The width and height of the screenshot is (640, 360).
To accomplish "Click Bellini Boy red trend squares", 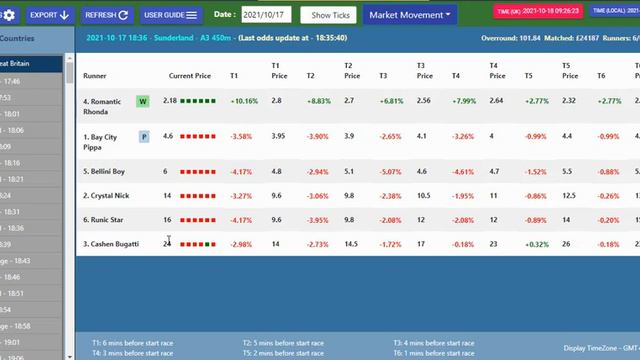I will coord(198,172).
